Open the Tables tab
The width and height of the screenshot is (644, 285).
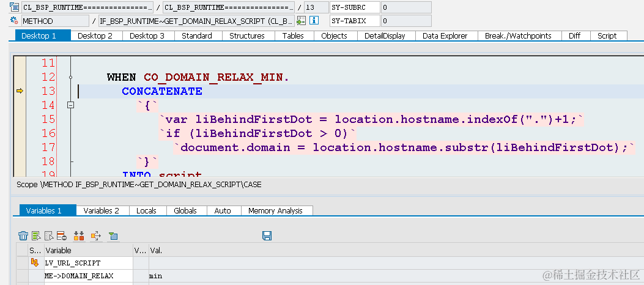[294, 35]
